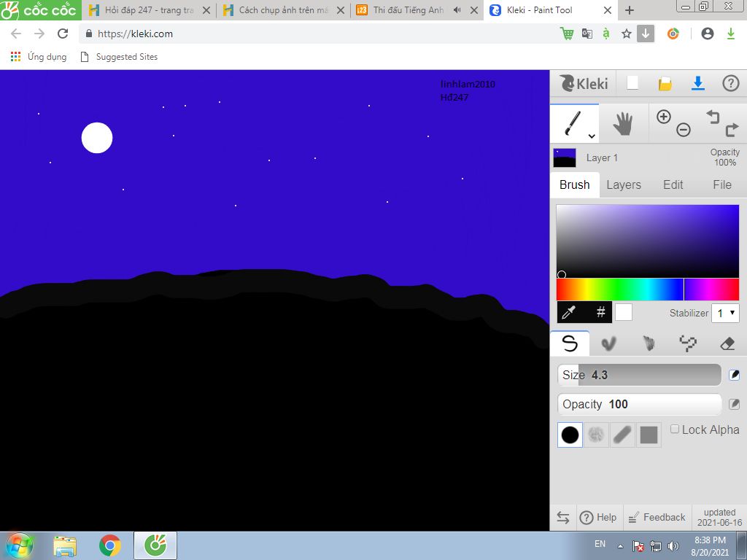Select the brush tool in Kleki toolbar

[x=573, y=122]
